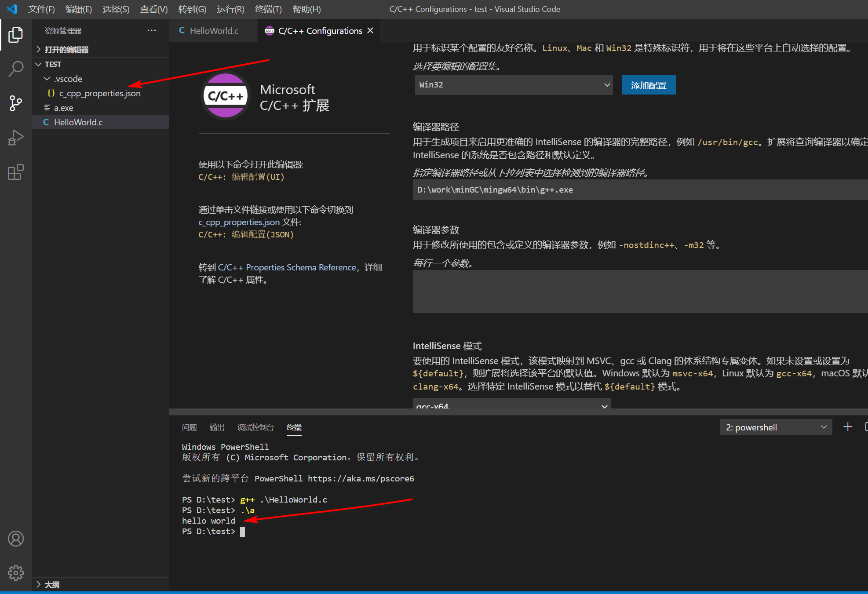Click the new terminal plus icon
Screen dimensions: 868x594
[848, 427]
